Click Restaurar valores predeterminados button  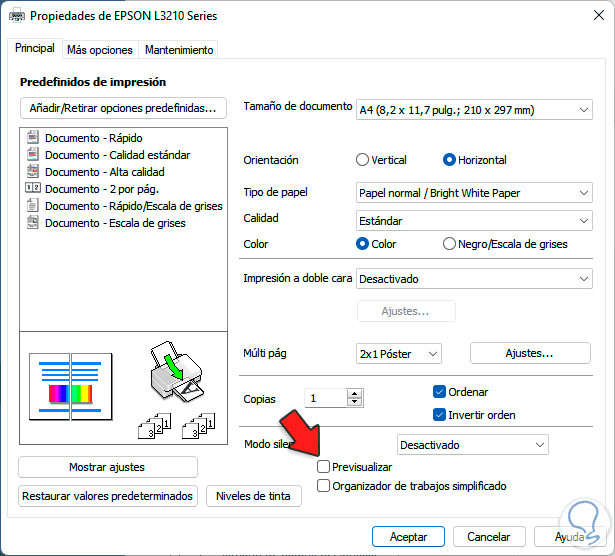(x=107, y=496)
